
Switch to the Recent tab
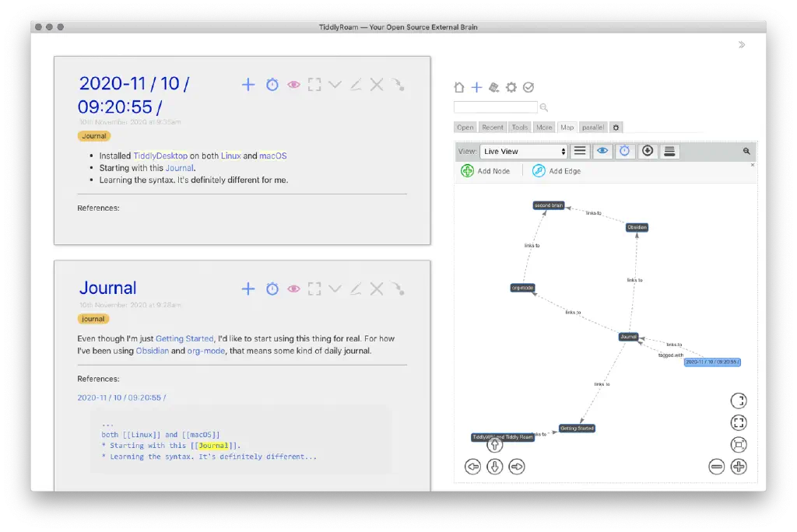493,127
